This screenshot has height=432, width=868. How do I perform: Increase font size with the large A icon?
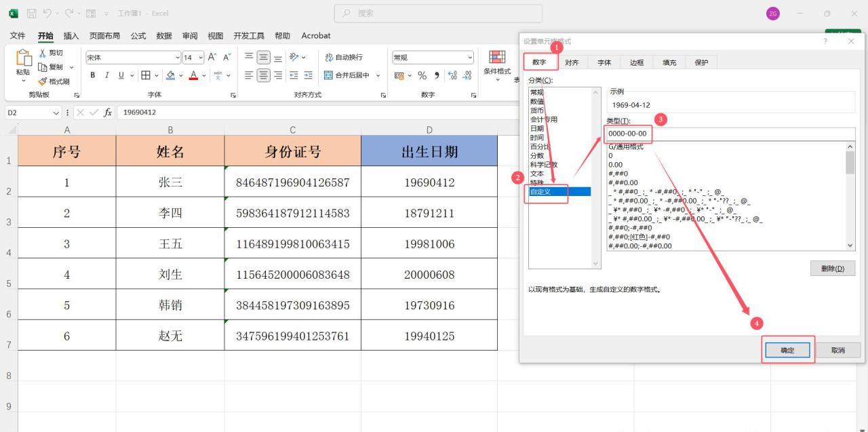pos(212,58)
